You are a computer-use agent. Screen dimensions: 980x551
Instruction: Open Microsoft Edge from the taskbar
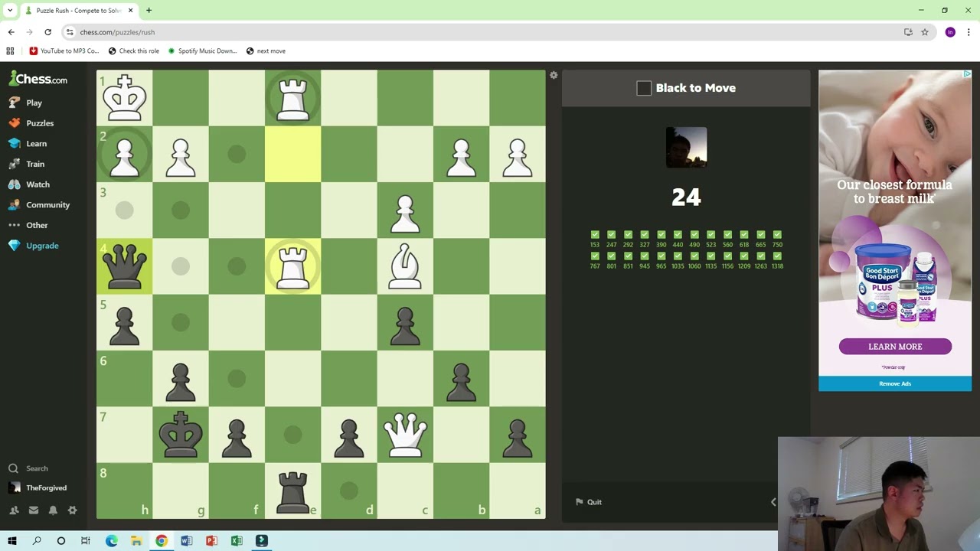(111, 541)
